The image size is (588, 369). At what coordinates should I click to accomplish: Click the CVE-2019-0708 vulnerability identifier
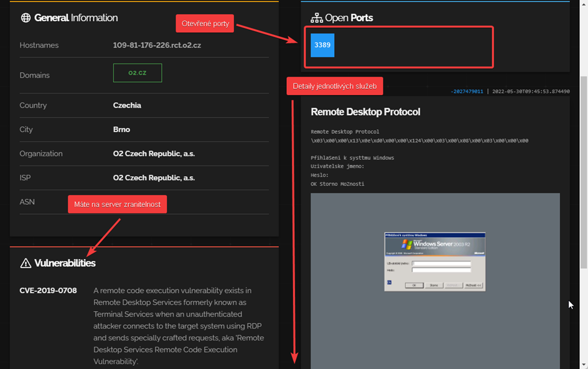(48, 291)
